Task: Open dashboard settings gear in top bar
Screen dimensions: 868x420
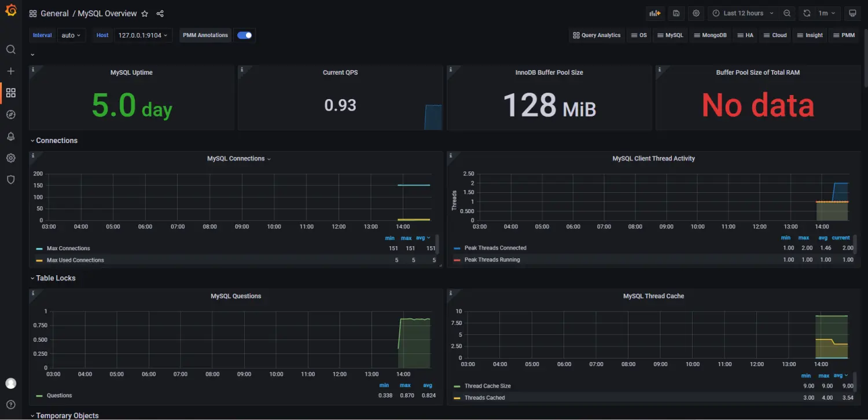Action: [x=696, y=13]
